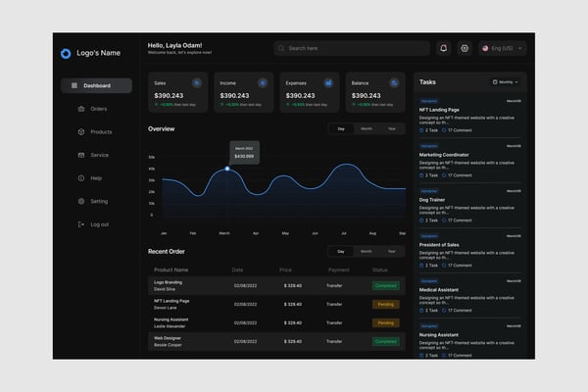Click the Expenses card chart icon

click(328, 83)
